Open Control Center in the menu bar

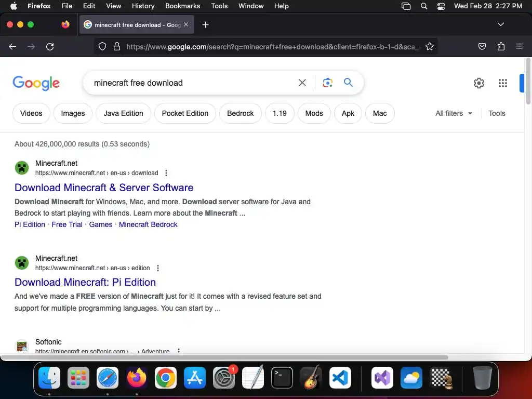coord(441,6)
